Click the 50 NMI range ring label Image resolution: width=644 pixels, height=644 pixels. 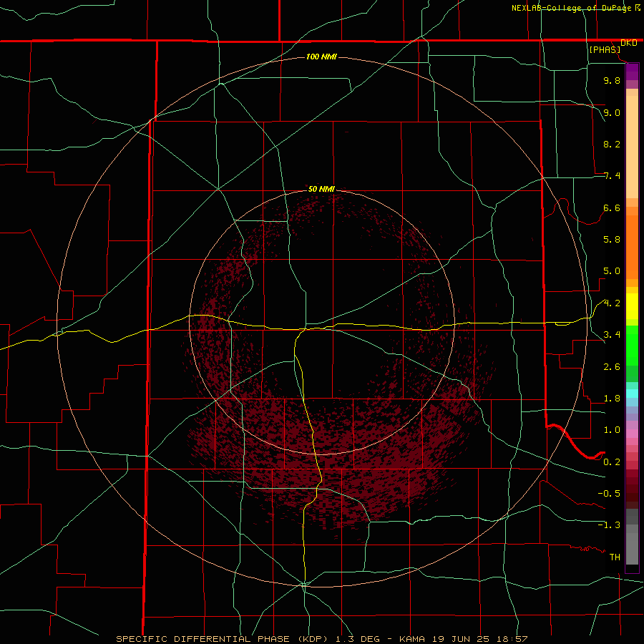pyautogui.click(x=321, y=189)
